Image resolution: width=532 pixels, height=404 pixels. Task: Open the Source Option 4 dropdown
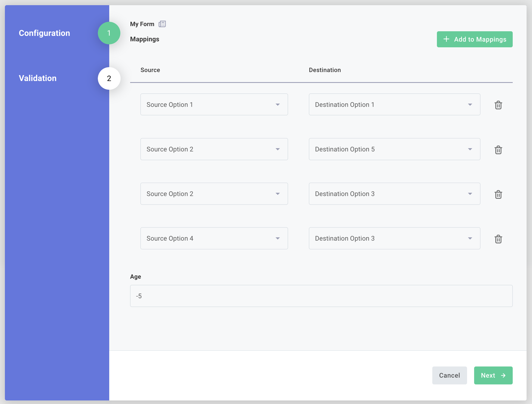click(277, 238)
